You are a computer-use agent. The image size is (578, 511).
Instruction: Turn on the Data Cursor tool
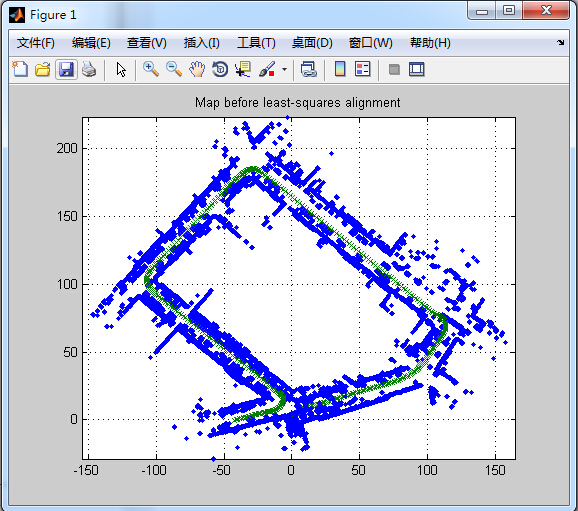coord(243,69)
